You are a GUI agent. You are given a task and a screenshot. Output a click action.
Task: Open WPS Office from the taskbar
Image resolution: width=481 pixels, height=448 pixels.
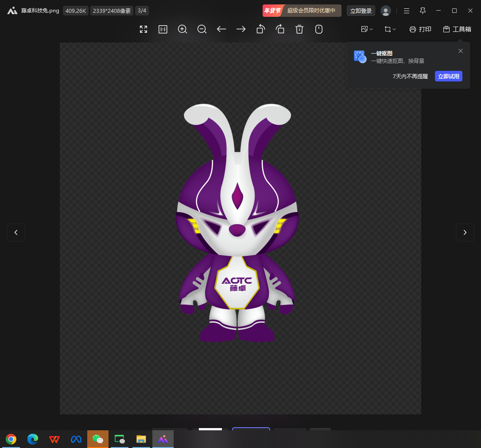54,439
